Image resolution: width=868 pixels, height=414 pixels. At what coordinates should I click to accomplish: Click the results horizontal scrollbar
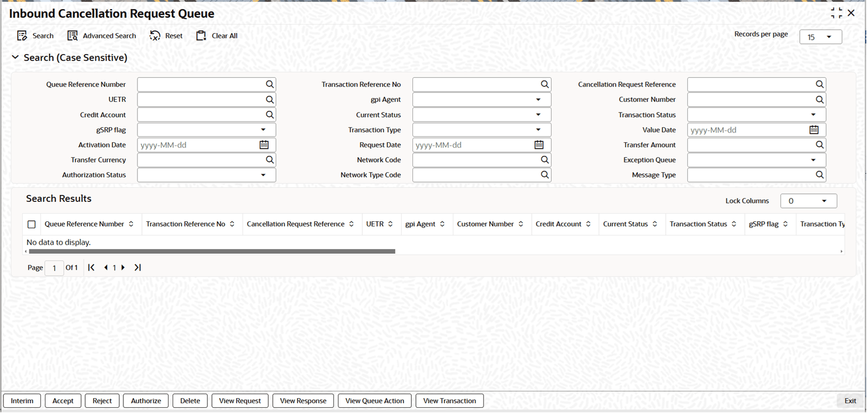pos(212,251)
